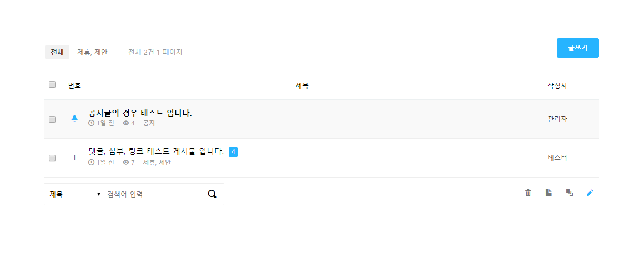Open the post 공지글의 경우 테스트 입니다.
This screenshot has height=253, width=644.
(140, 113)
